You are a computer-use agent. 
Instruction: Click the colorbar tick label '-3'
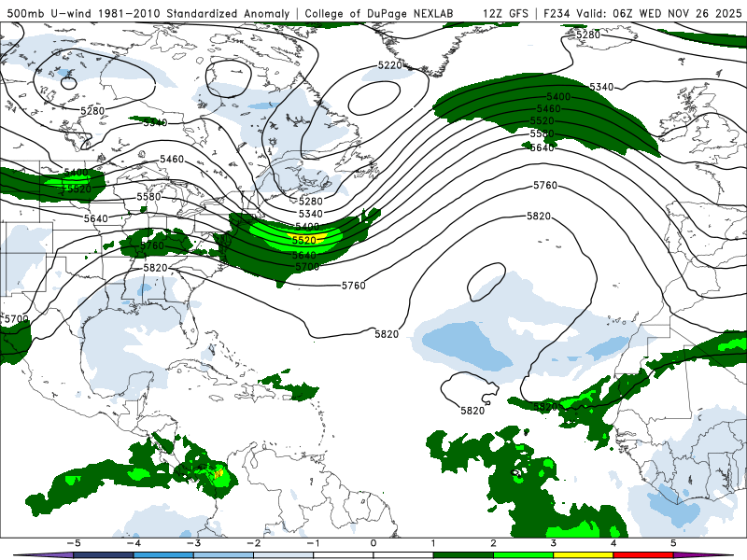(x=193, y=543)
